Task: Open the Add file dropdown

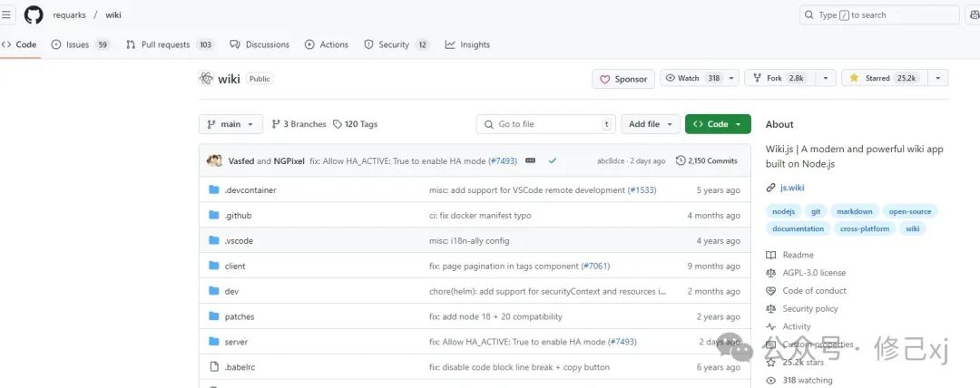Action: coord(650,124)
